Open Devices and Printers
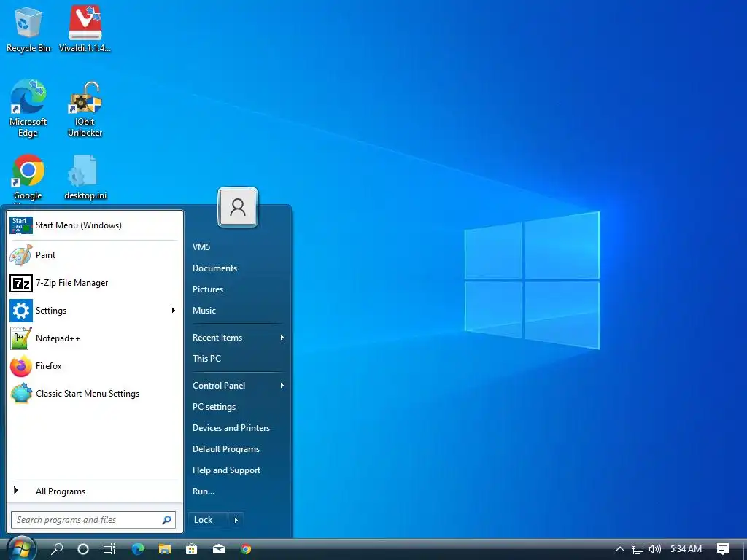The image size is (747, 560). (231, 427)
